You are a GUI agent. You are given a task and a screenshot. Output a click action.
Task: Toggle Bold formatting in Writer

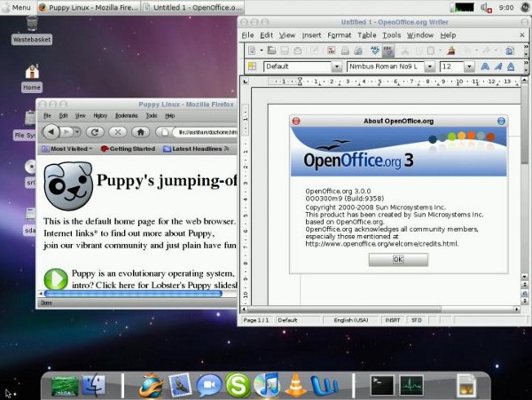pyautogui.click(x=485, y=67)
